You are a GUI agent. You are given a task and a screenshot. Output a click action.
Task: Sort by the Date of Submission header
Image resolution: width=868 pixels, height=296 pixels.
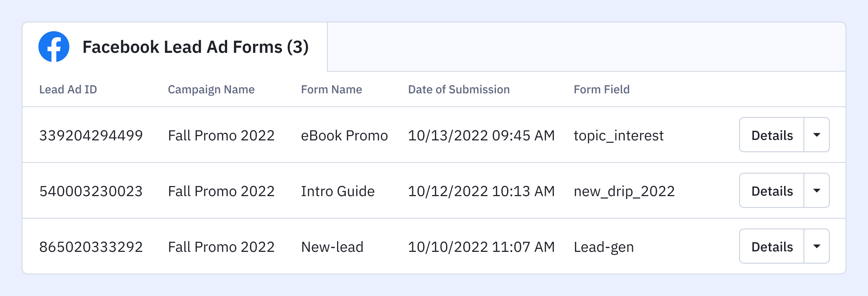click(459, 89)
